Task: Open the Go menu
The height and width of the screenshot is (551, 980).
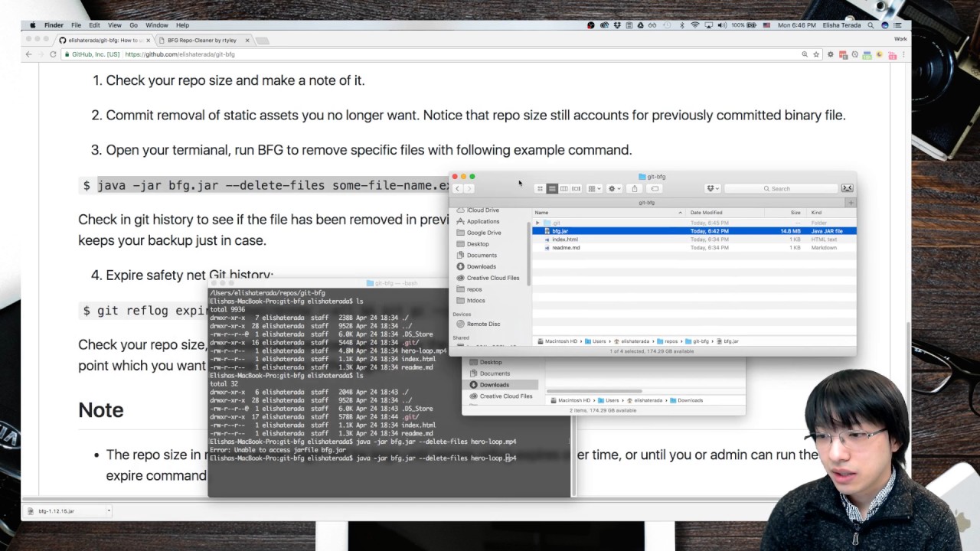Action: [134, 25]
